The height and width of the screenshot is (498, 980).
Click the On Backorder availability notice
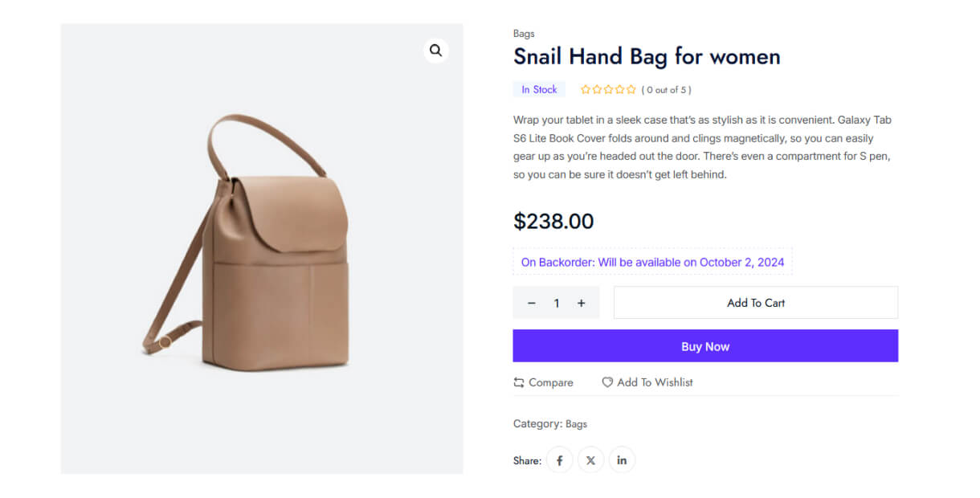[652, 262]
